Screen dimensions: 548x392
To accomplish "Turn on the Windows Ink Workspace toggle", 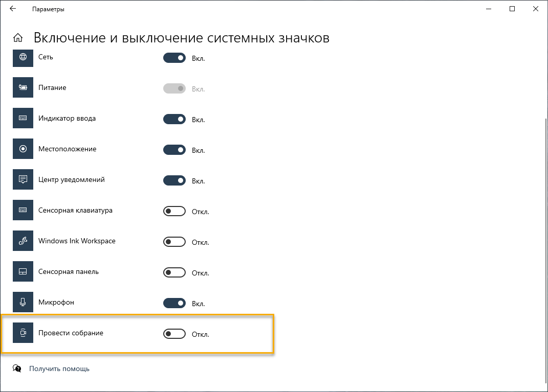I will 174,242.
